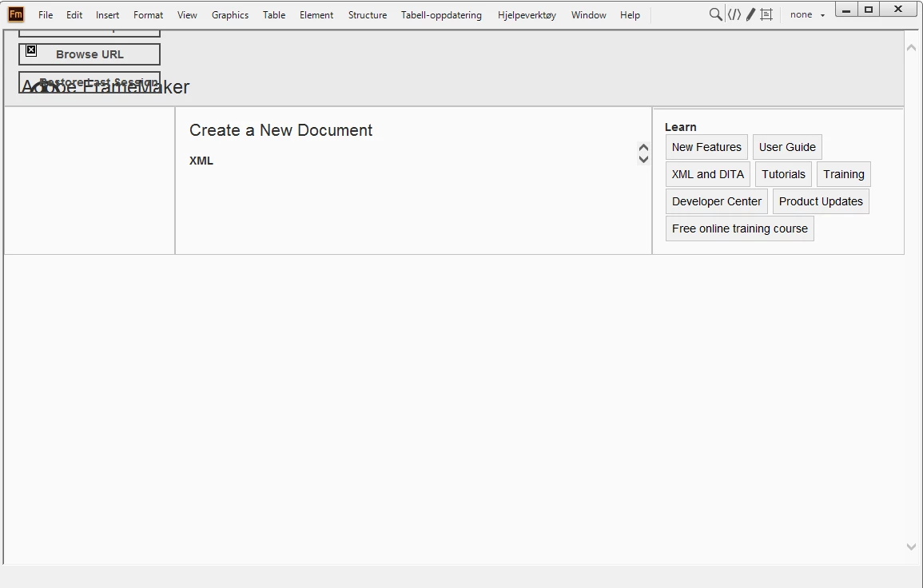923x588 pixels.
Task: Click the XML new document entry
Action: (201, 161)
